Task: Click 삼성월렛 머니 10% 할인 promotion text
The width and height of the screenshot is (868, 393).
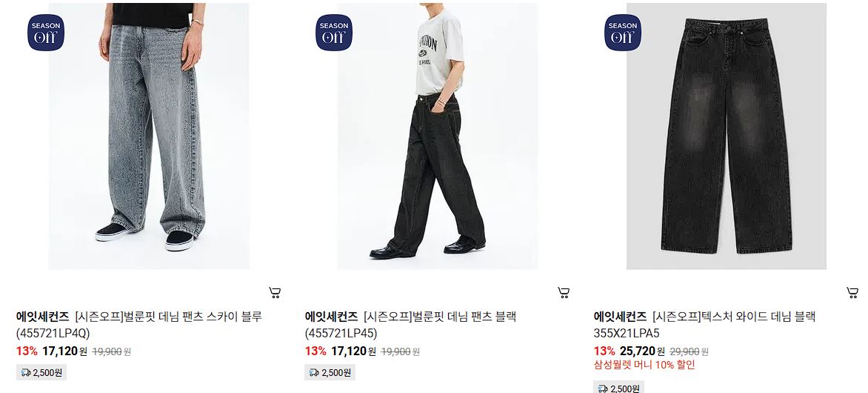Action: point(644,365)
